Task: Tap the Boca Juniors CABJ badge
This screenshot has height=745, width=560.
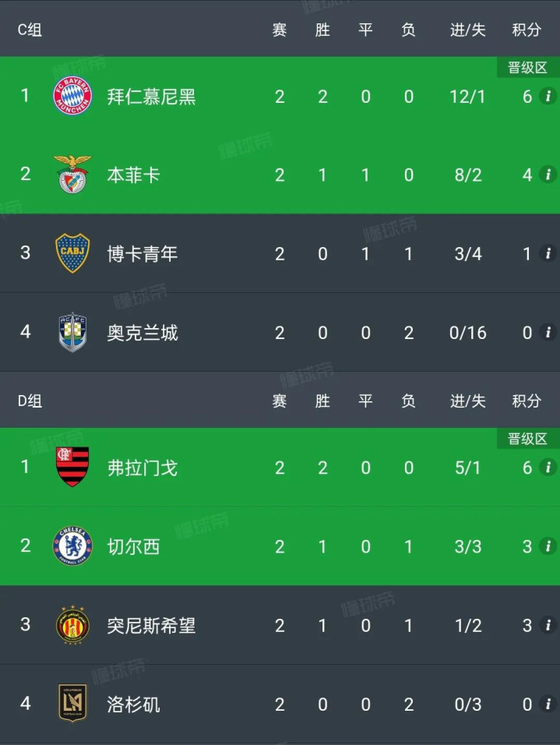Action: pos(72,253)
